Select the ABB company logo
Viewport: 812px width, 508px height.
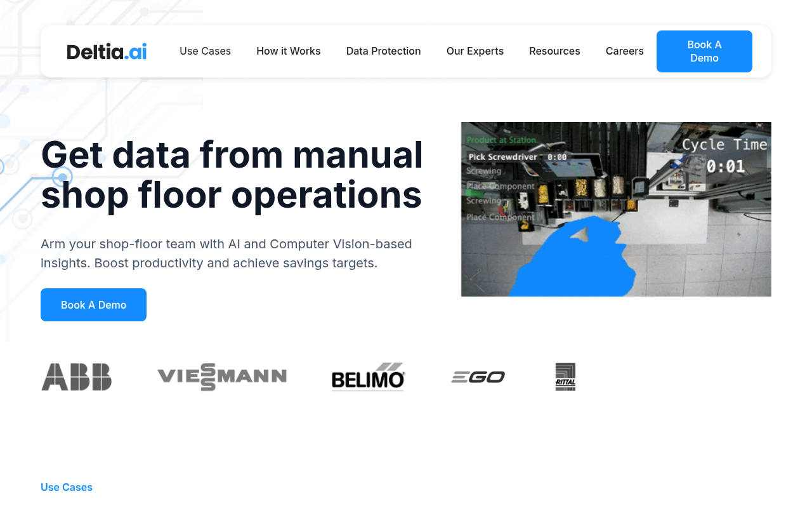click(76, 377)
